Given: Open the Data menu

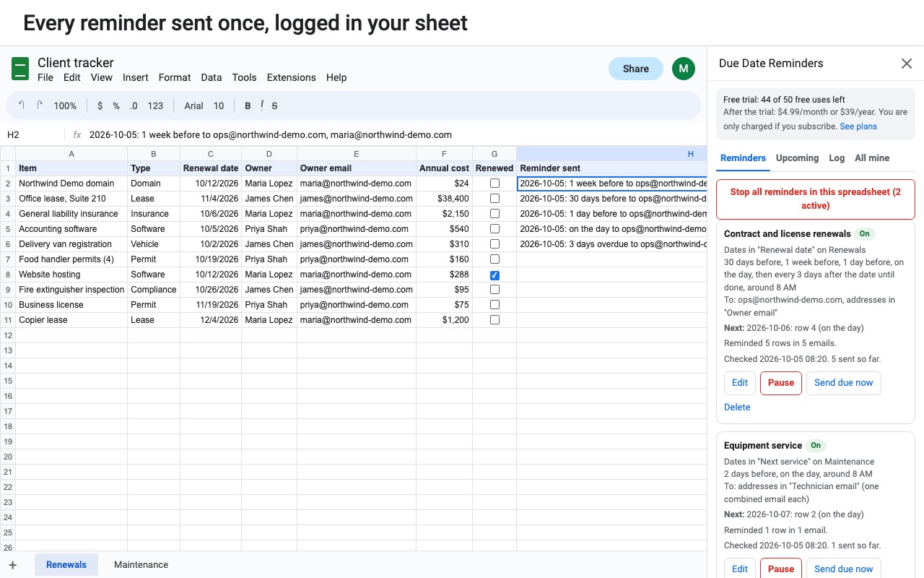Looking at the screenshot, I should pyautogui.click(x=212, y=77).
